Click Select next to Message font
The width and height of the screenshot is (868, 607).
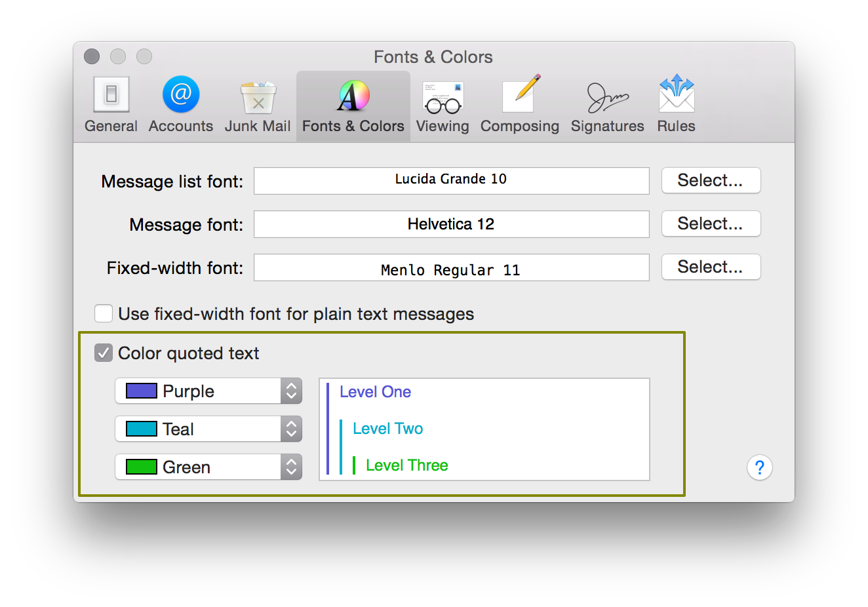pyautogui.click(x=711, y=224)
